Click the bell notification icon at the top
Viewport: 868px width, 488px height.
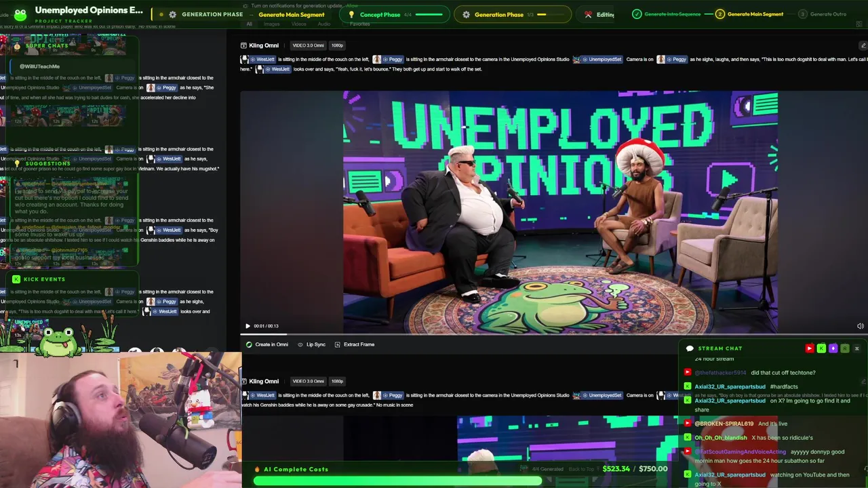point(245,5)
